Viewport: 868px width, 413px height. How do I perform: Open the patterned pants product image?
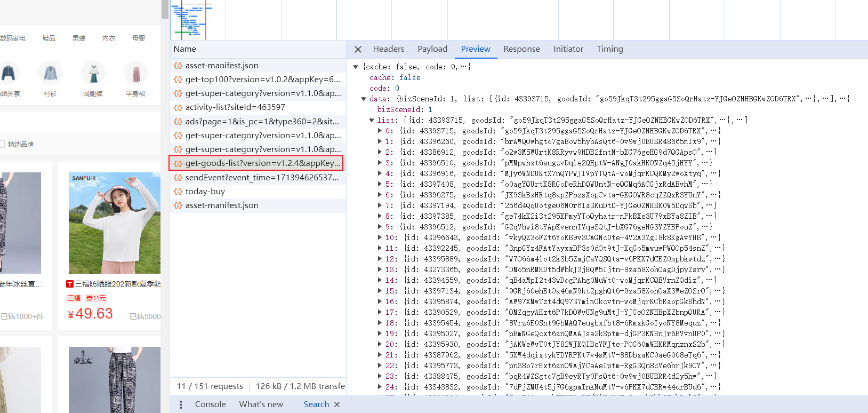115,380
